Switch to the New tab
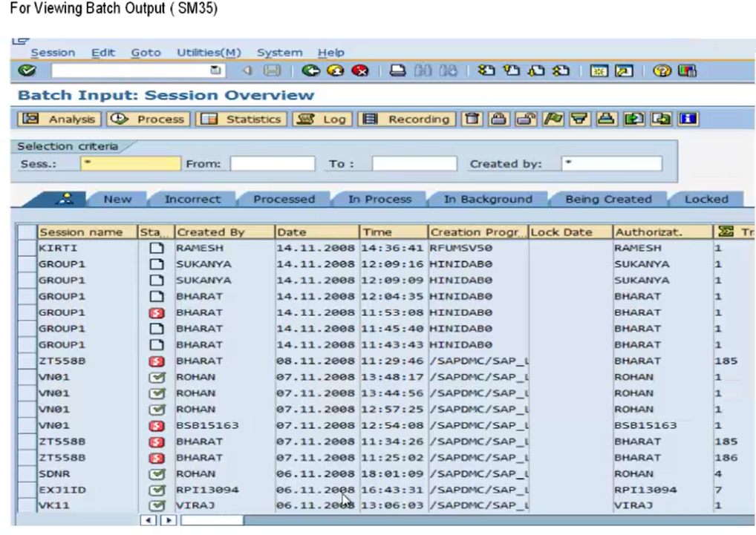This screenshot has width=756, height=535. click(x=117, y=200)
